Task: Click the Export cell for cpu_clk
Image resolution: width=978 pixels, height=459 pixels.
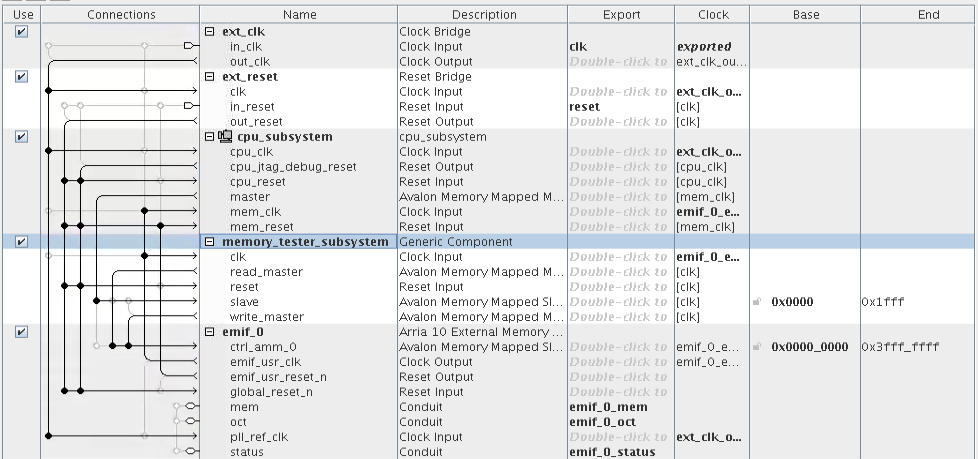Action: pos(620,152)
